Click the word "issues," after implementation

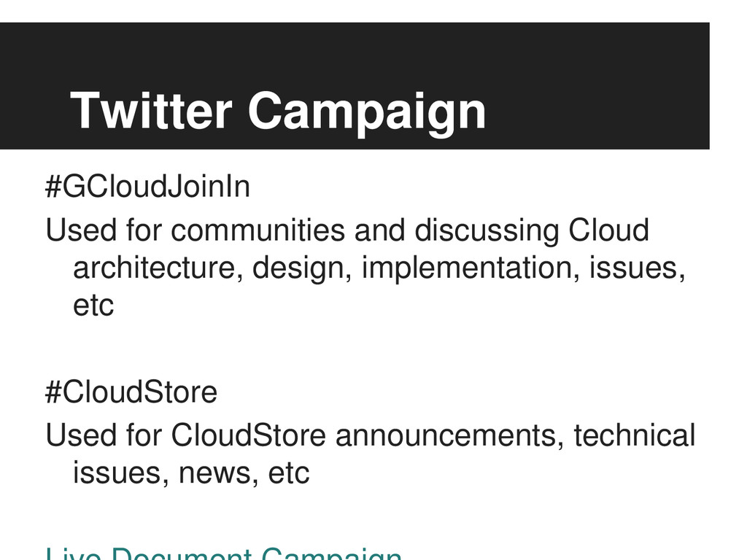[638, 268]
